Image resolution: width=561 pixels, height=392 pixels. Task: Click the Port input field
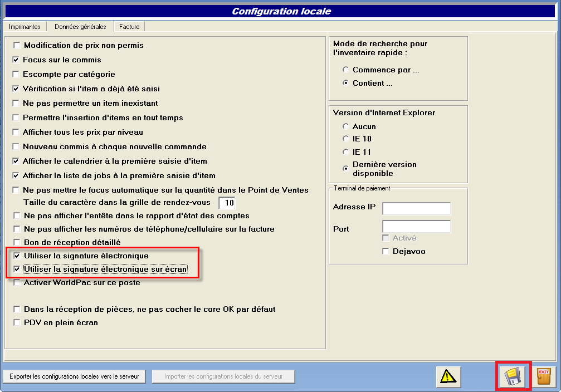point(417,227)
